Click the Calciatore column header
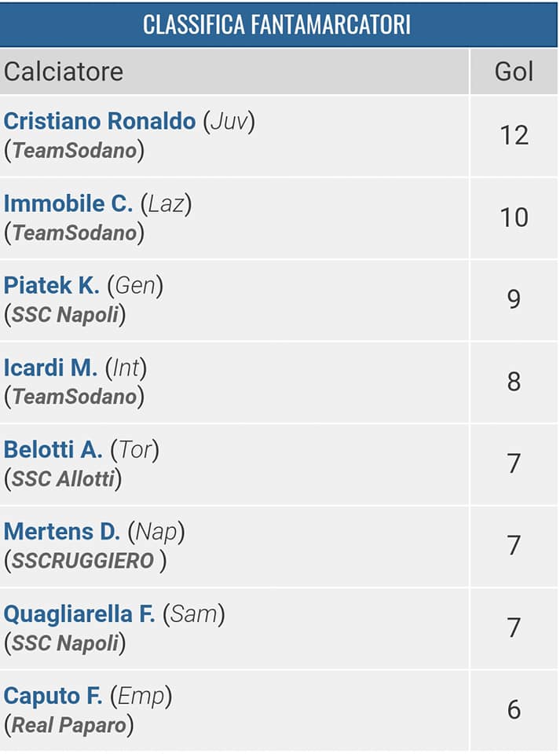Viewport: 560px width, 754px height. (x=64, y=71)
